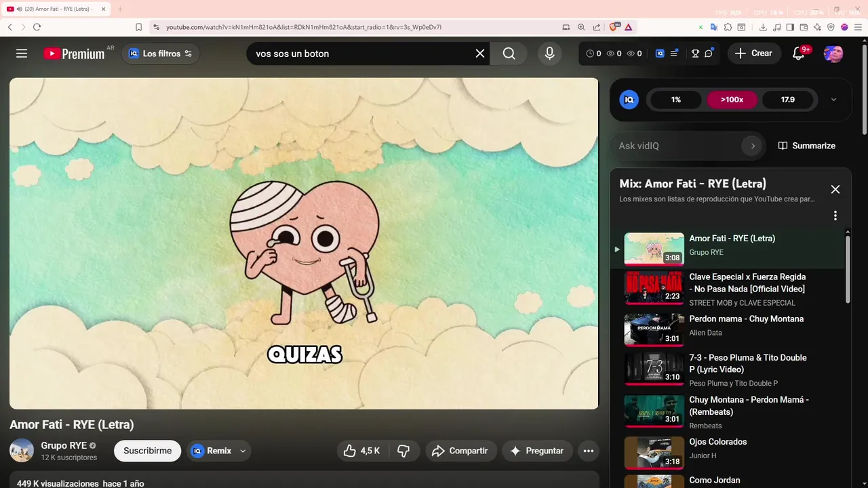The height and width of the screenshot is (488, 868).
Task: Open YouTube notifications bell
Action: pyautogui.click(x=798, y=54)
